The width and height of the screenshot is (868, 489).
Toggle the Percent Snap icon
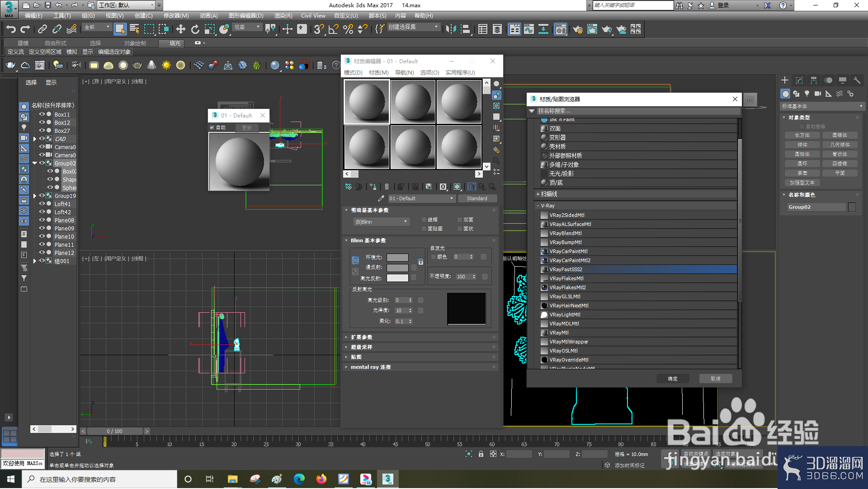348,29
